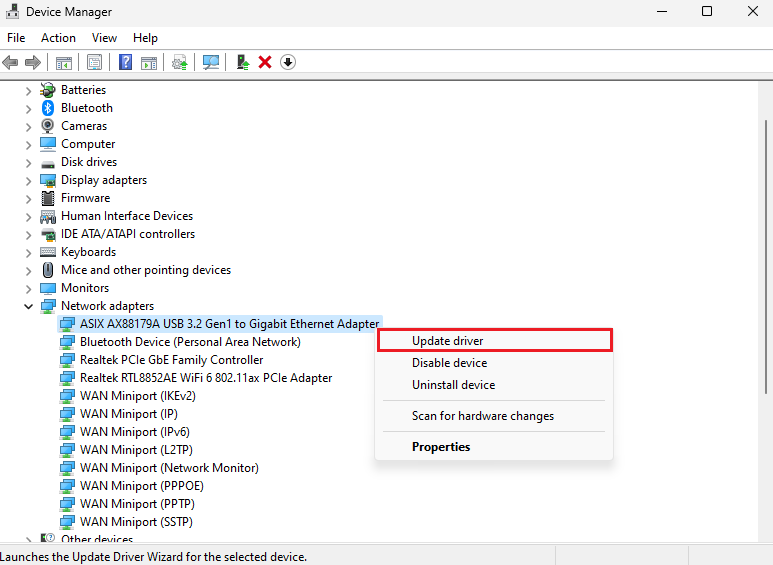Click the Keyboards category icon
Screen dimensions: 773x565
[48, 252]
